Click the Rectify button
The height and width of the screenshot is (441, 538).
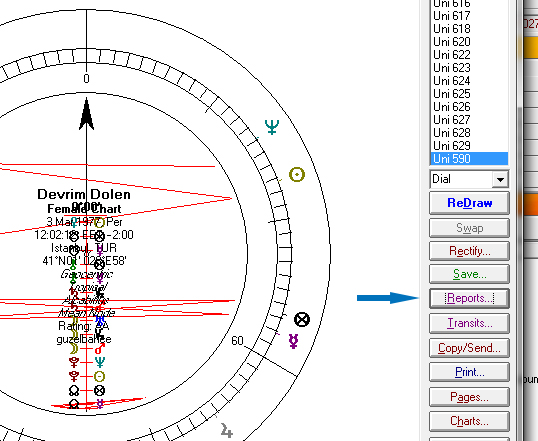tap(469, 251)
